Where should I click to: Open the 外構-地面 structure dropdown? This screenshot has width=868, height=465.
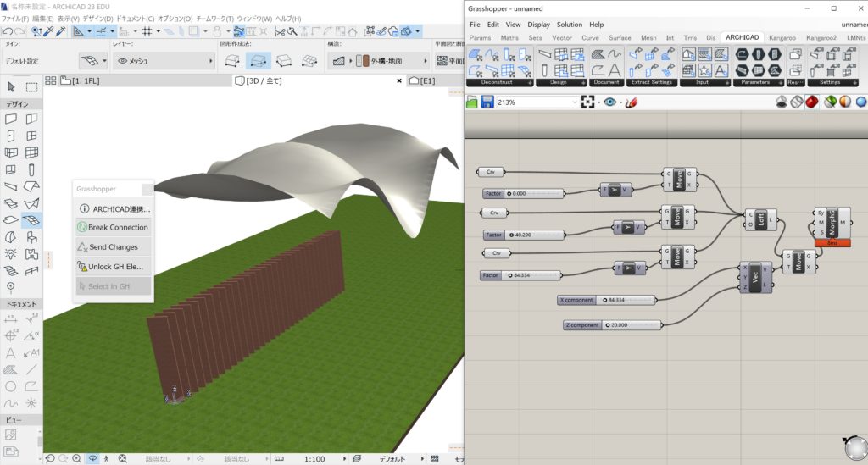[x=426, y=61]
